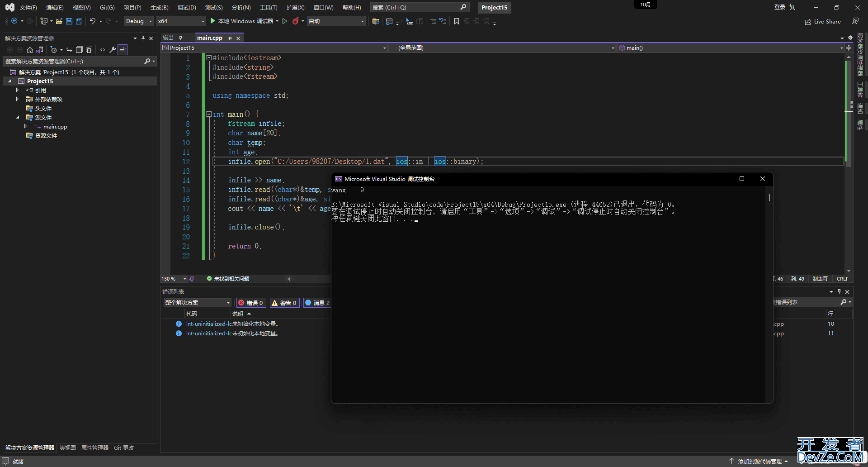
Task: Click the Uncomment selected lines icon
Action: click(x=443, y=21)
